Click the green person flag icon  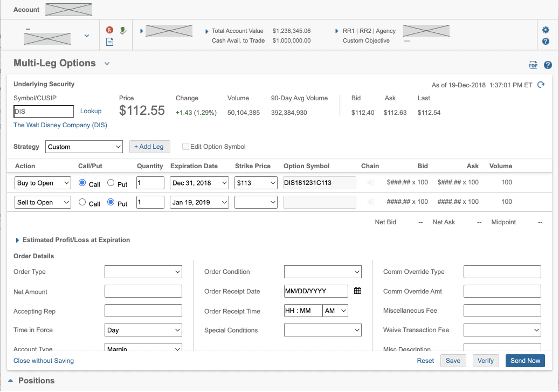pos(123,31)
